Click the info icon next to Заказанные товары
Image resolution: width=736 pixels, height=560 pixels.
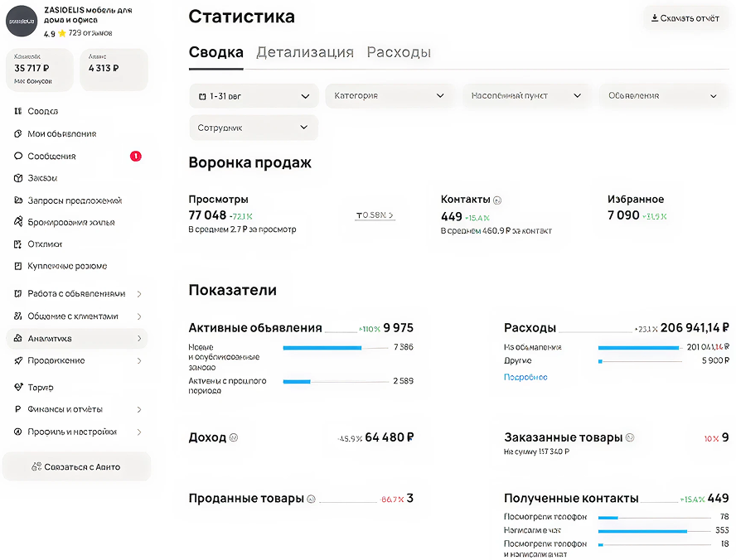pyautogui.click(x=630, y=437)
